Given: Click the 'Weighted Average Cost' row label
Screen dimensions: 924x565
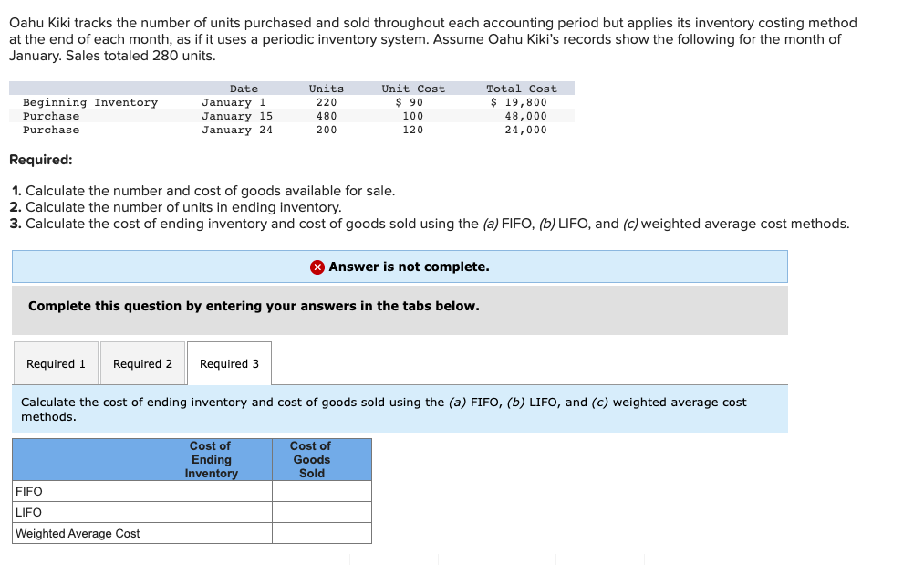Looking at the screenshot, I should click(78, 534).
